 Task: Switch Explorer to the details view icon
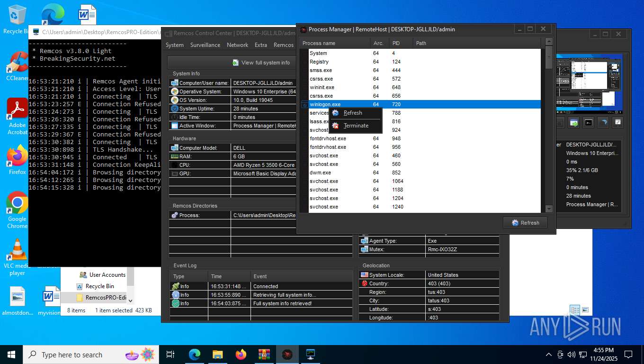(575, 310)
